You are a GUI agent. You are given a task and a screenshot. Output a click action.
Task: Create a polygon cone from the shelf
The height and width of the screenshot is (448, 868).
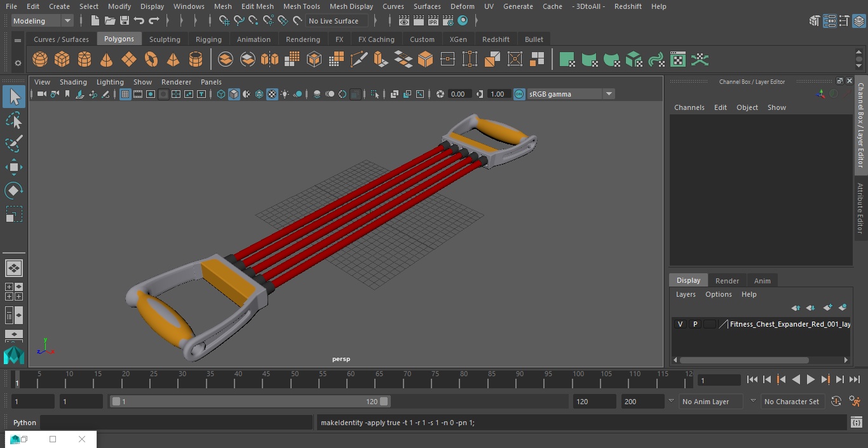[107, 60]
